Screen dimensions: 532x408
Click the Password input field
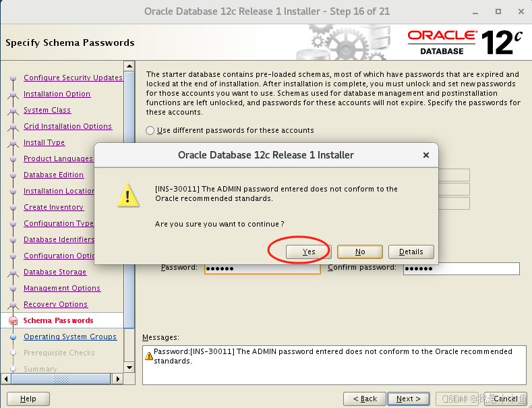click(x=262, y=268)
